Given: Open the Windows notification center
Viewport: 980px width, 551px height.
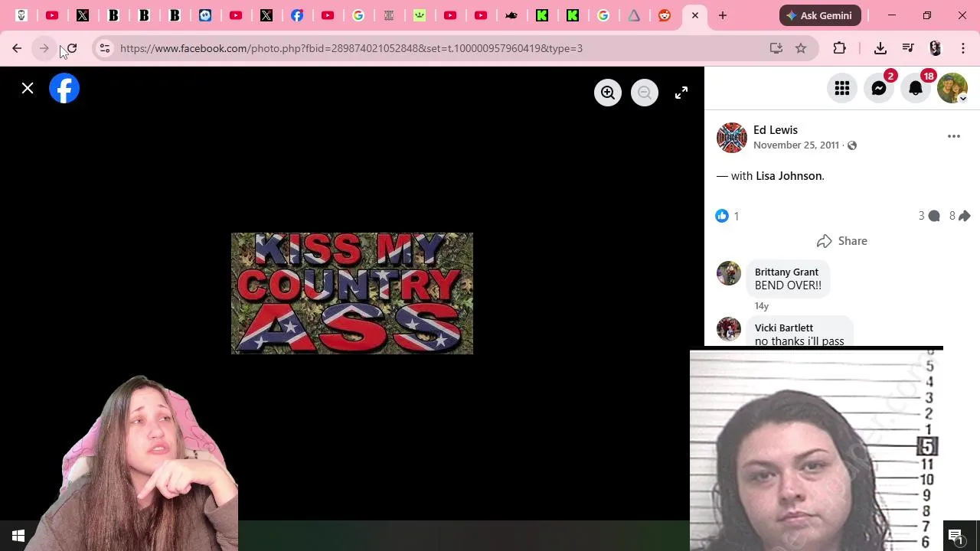Looking at the screenshot, I should pyautogui.click(x=955, y=536).
